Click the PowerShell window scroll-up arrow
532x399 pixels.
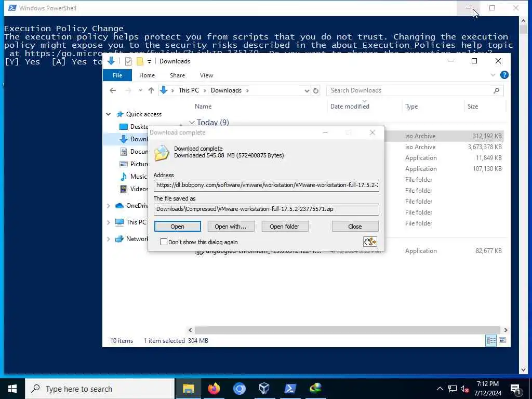coord(523,21)
